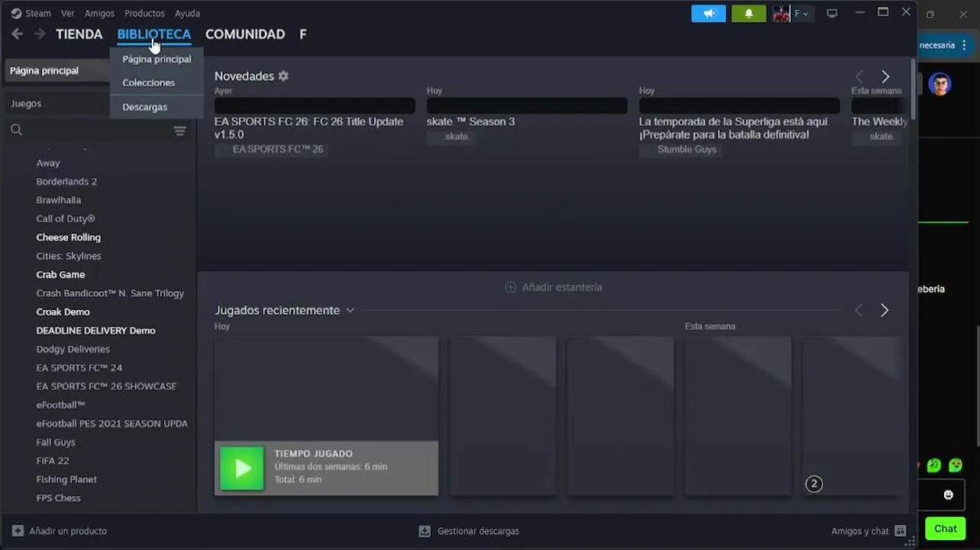Image resolution: width=980 pixels, height=550 pixels.
Task: Choose Descargas in Biblioteca dropdown
Action: click(x=145, y=107)
